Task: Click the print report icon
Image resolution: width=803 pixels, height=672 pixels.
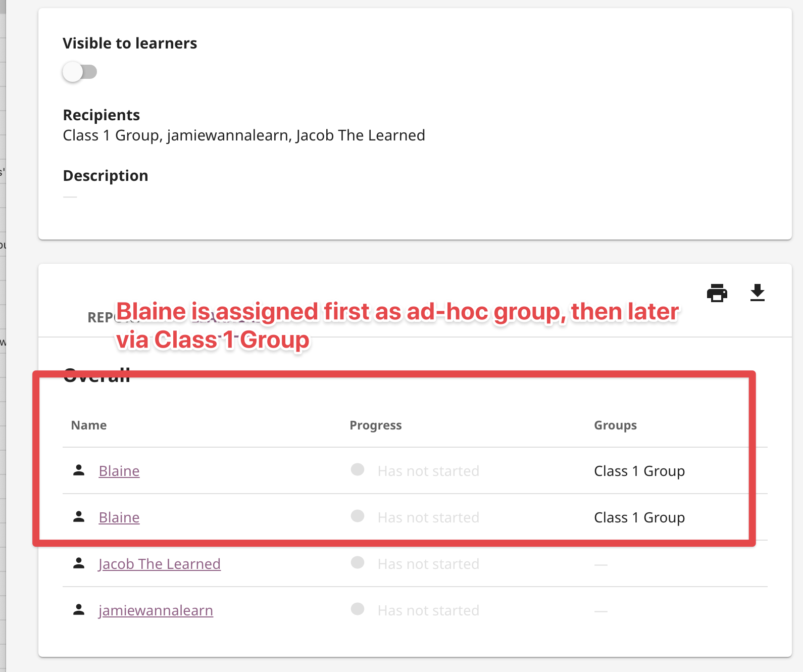Action: tap(717, 293)
